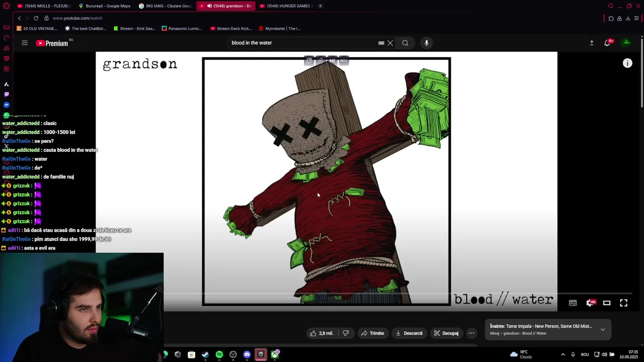The width and height of the screenshot is (644, 362).
Task: Expand the Înainte playlist panel chevron
Action: [603, 329]
